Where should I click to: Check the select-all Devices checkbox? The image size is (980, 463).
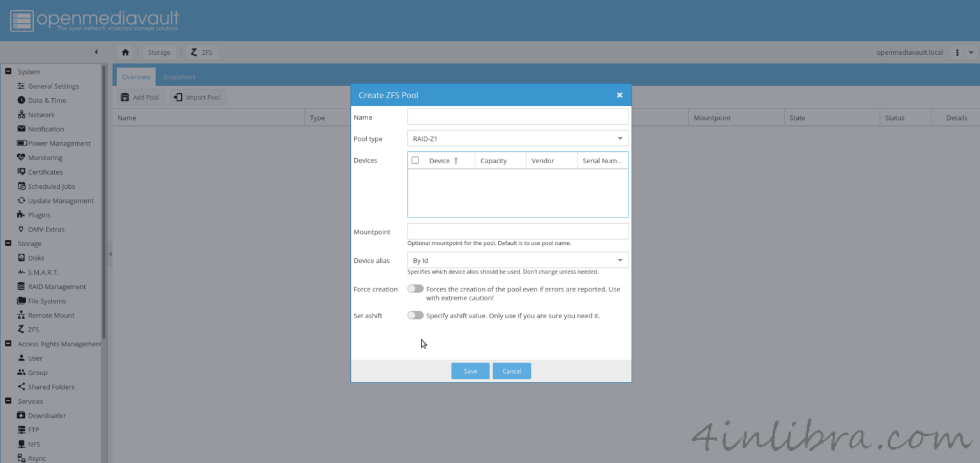415,161
